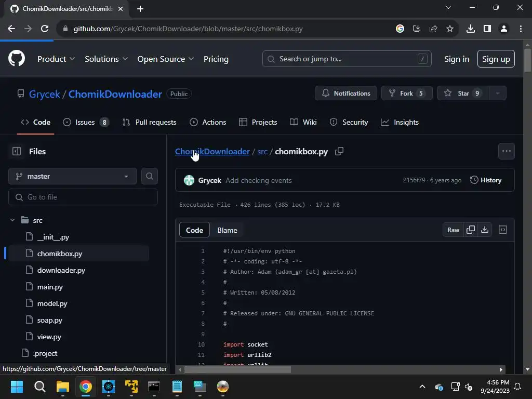This screenshot has width=532, height=399.
Task: Switch to the Blame view
Action: pos(228,230)
